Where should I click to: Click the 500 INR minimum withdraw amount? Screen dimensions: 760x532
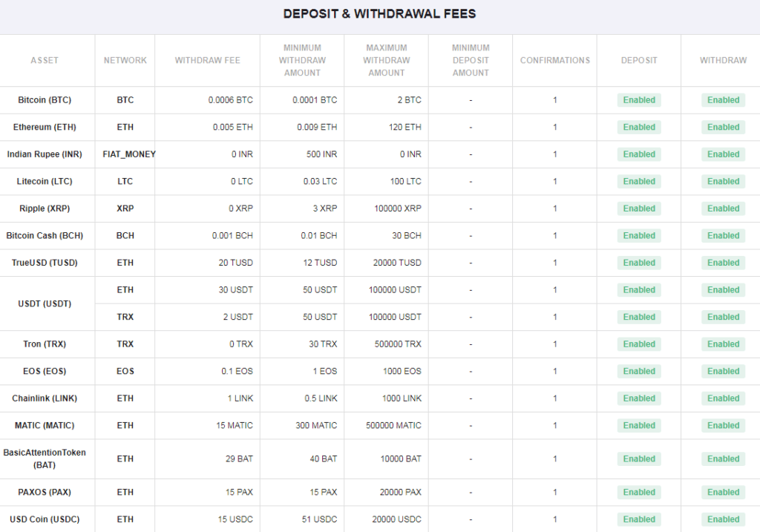tap(321, 154)
